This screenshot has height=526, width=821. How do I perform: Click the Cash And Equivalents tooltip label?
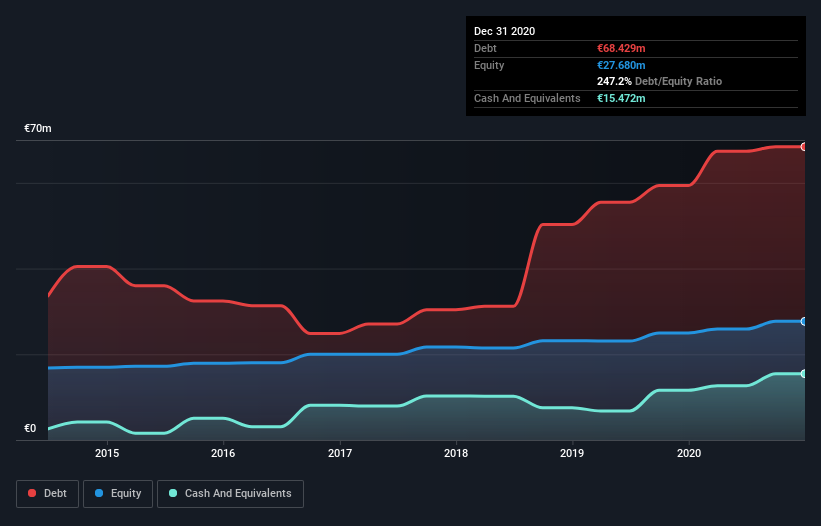(527, 98)
